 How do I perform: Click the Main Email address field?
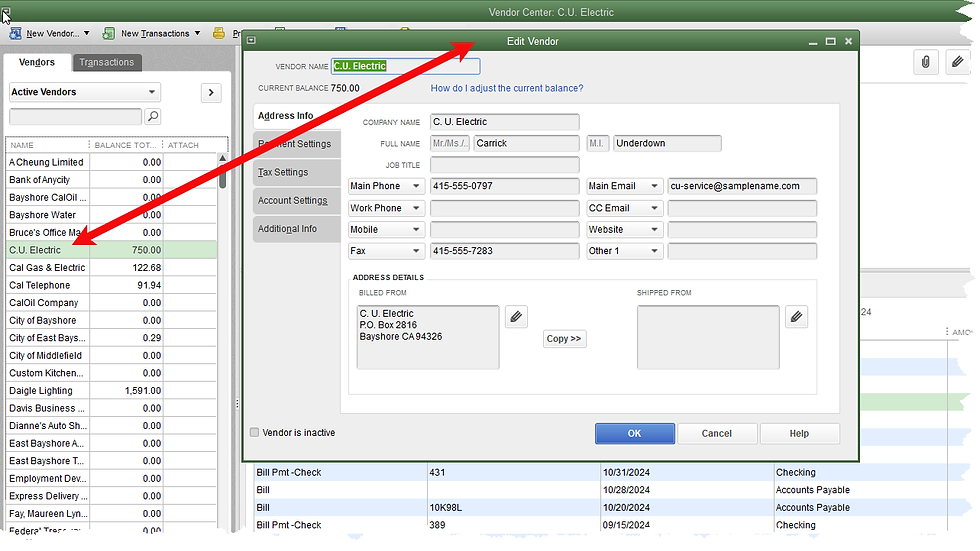click(x=742, y=186)
